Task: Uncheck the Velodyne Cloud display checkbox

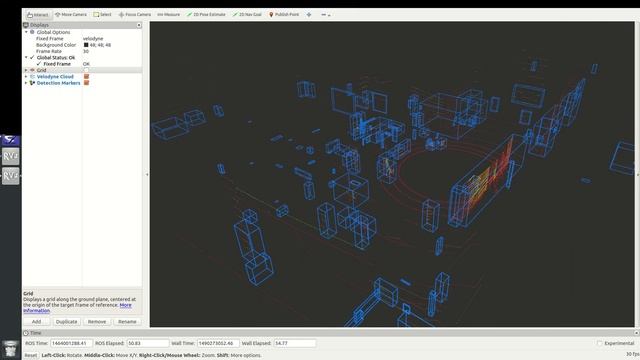Action: tap(86, 76)
